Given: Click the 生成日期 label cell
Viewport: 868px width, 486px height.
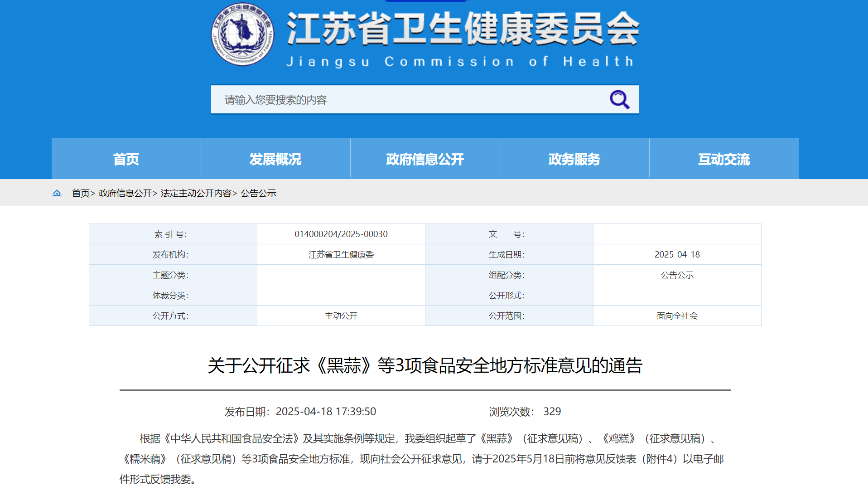Looking at the screenshot, I should (x=509, y=254).
